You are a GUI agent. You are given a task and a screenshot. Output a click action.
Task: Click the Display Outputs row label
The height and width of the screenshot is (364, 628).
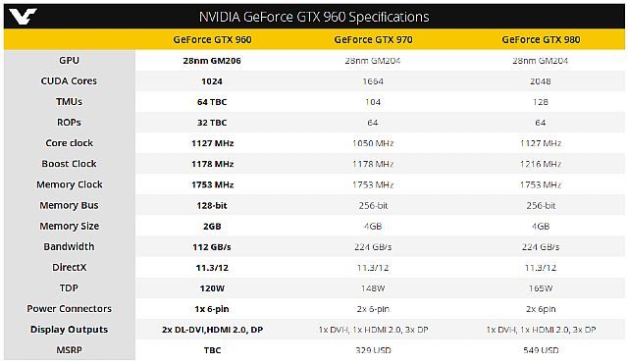coord(69,330)
